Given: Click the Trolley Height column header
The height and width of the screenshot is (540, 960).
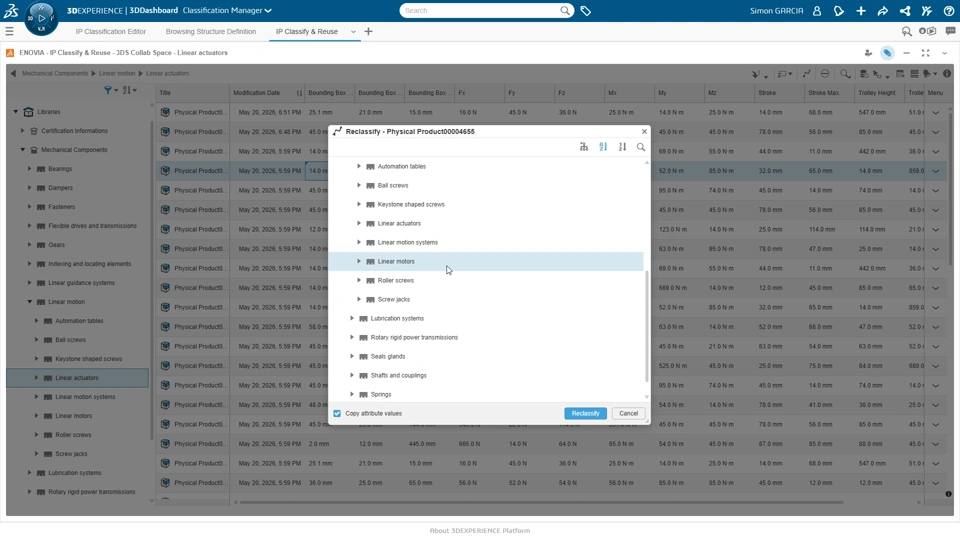Looking at the screenshot, I should 877,93.
